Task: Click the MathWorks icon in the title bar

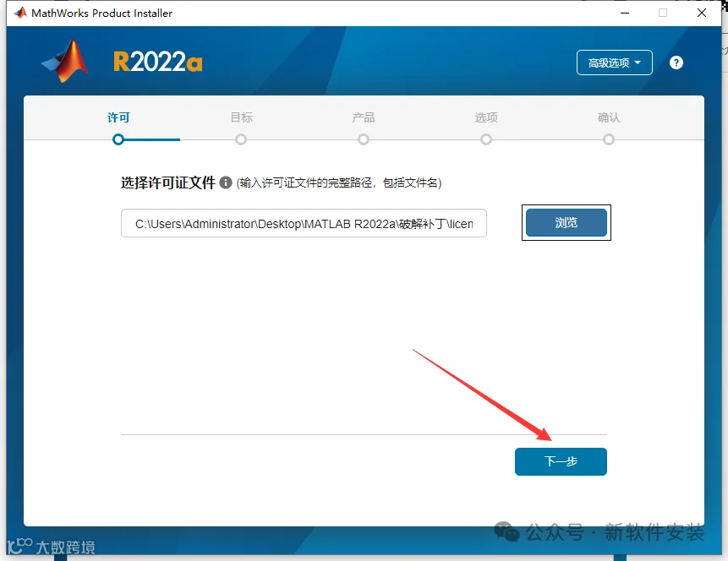Action: click(x=20, y=13)
